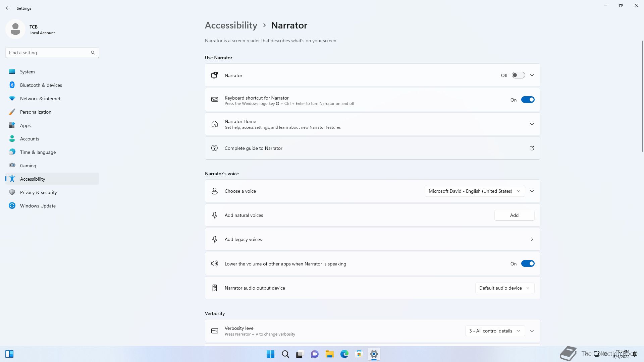
Task: Open the Microsoft David voice dropdown
Action: pyautogui.click(x=475, y=191)
